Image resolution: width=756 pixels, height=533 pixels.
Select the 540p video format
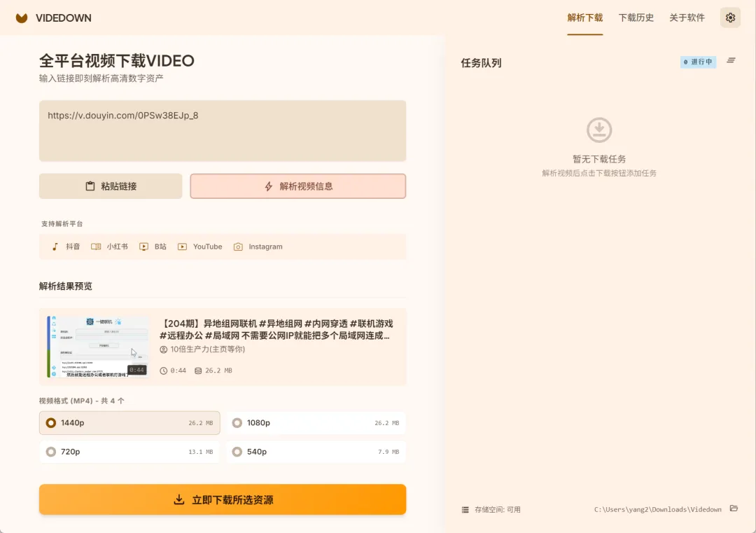316,452
